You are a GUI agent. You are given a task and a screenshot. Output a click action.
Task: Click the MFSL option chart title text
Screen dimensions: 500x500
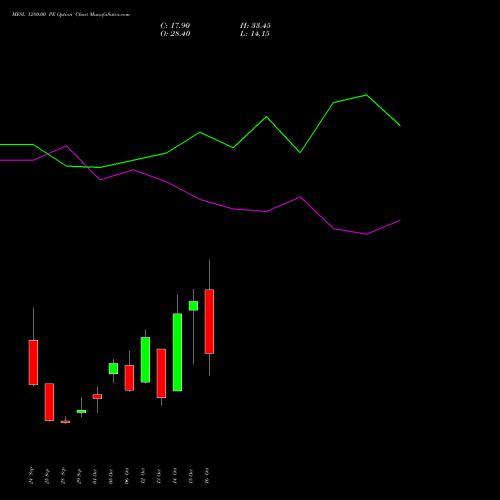(71, 14)
